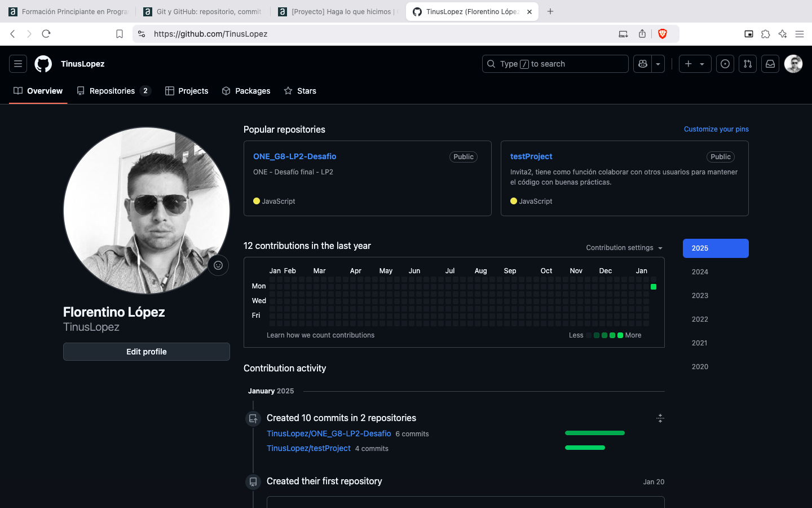Image resolution: width=812 pixels, height=508 pixels.
Task: Click the 4 commits link
Action: coord(372,449)
